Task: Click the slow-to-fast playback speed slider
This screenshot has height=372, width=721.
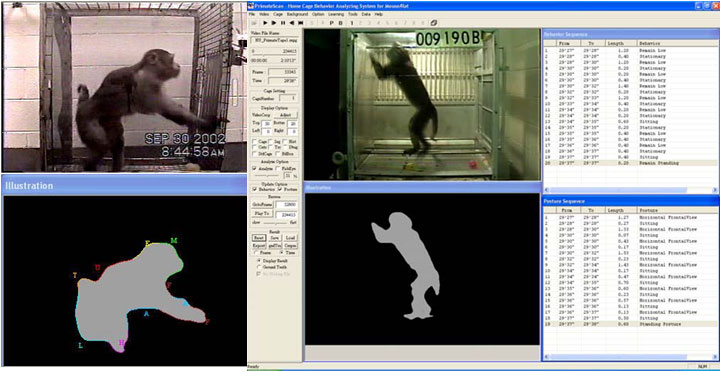Action: click(275, 222)
